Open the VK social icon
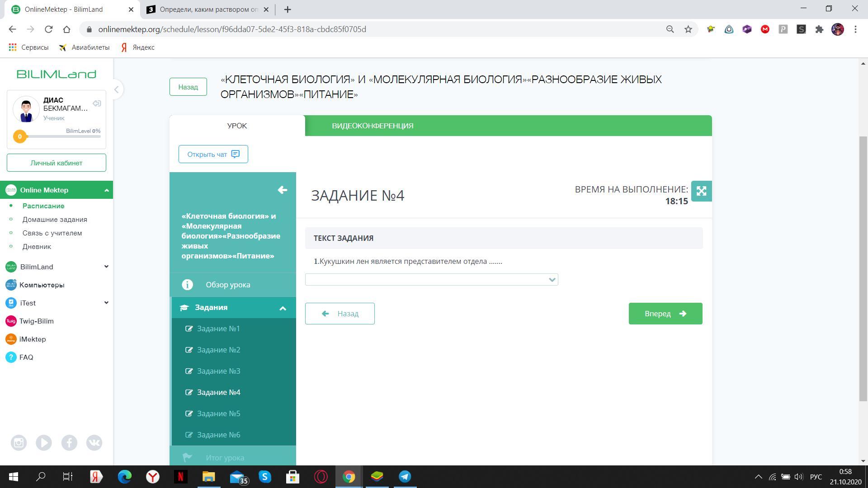Image resolution: width=868 pixels, height=488 pixels. pyautogui.click(x=94, y=443)
